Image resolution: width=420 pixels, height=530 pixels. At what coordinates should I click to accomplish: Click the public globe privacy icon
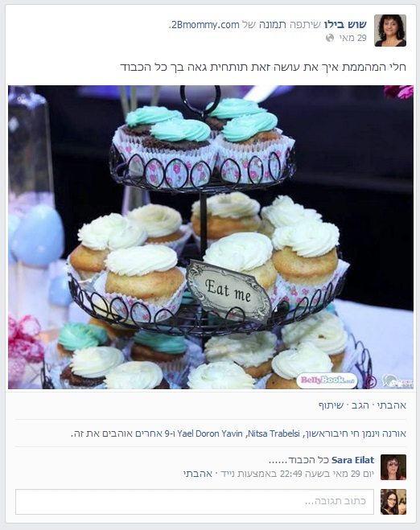[330, 38]
